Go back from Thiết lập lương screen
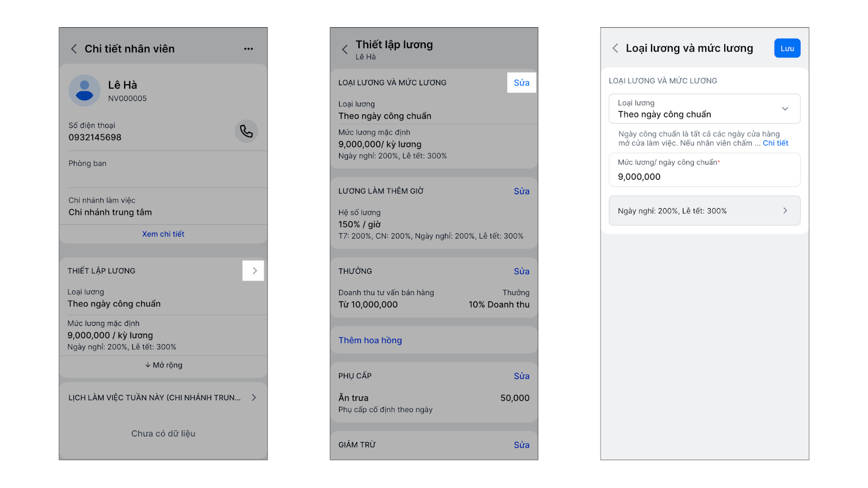Screen dimensions: 868x488 tap(344, 50)
